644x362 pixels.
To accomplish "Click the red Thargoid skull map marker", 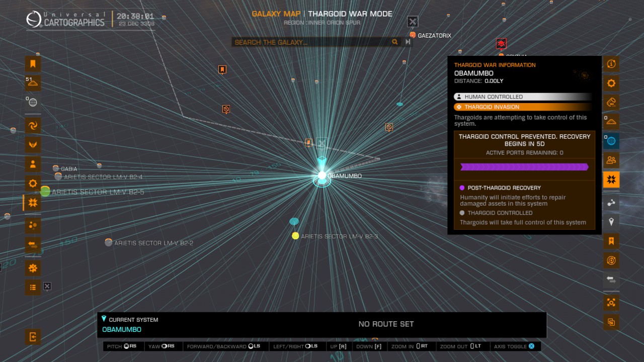I will (501, 43).
